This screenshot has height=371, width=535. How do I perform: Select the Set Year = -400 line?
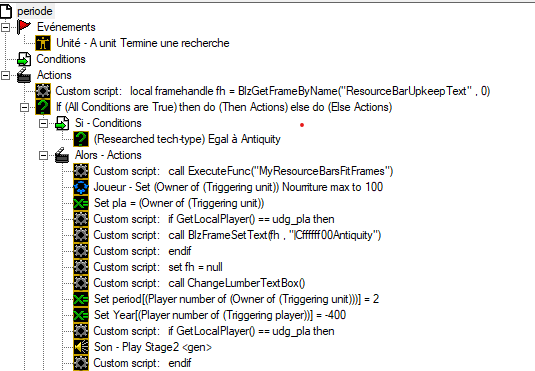(x=220, y=315)
